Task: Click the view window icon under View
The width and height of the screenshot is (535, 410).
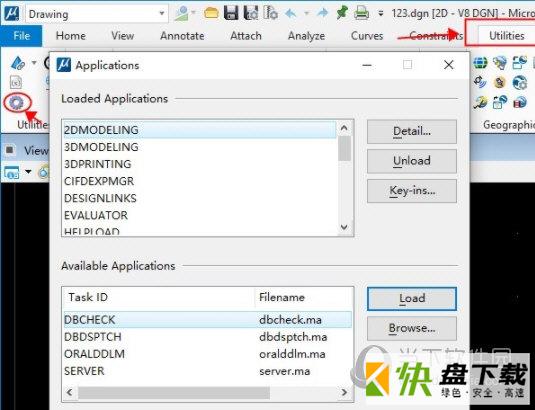Action: click(12, 172)
